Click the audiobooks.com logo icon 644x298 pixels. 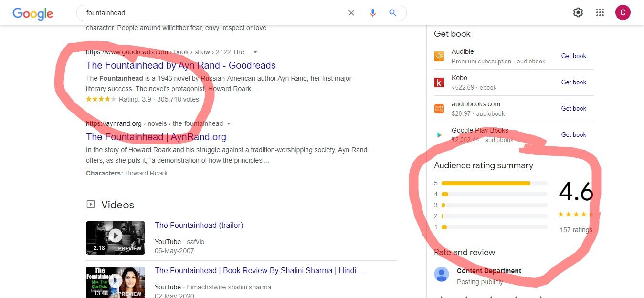point(439,109)
